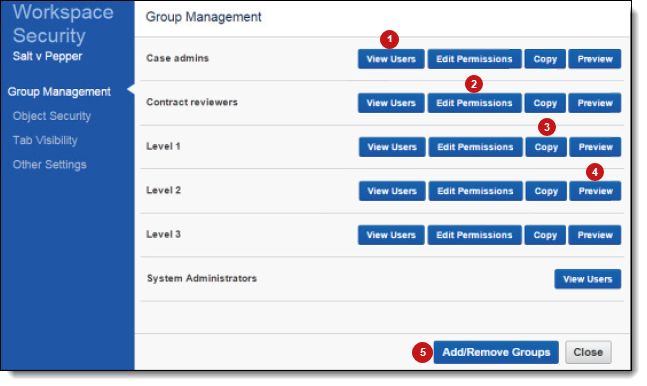Viewport: 647px width, 386px height.
Task: View Users of Contract reviewers
Action: (x=391, y=103)
